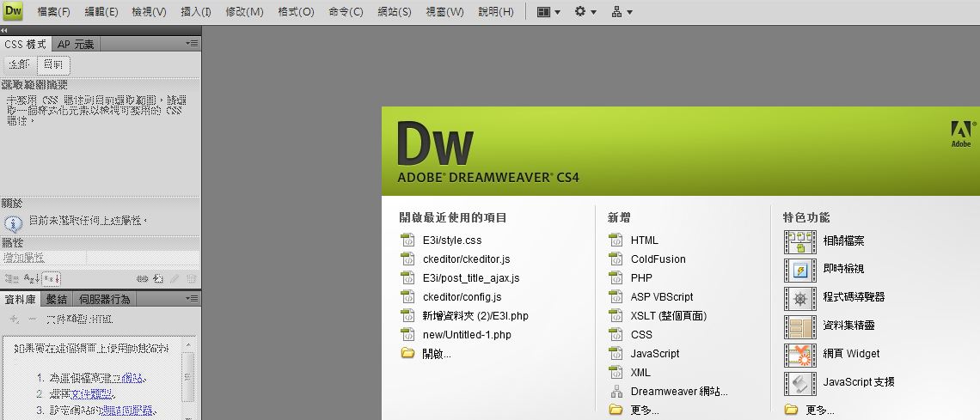Open the 檔案(F) menu
The width and height of the screenshot is (980, 420).
point(54,12)
